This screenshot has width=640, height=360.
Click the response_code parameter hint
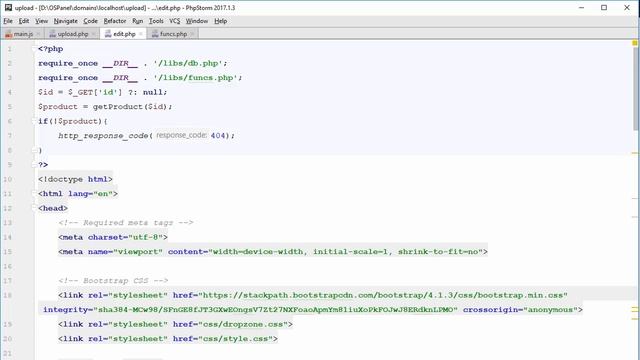182,135
